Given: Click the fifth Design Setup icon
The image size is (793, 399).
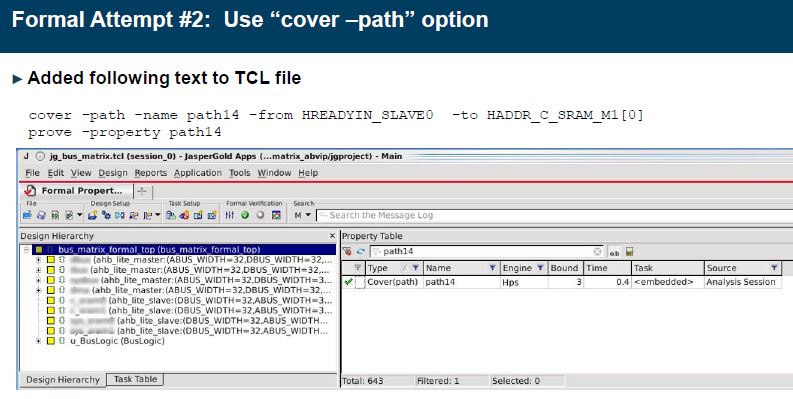Looking at the screenshot, I should coord(147,215).
